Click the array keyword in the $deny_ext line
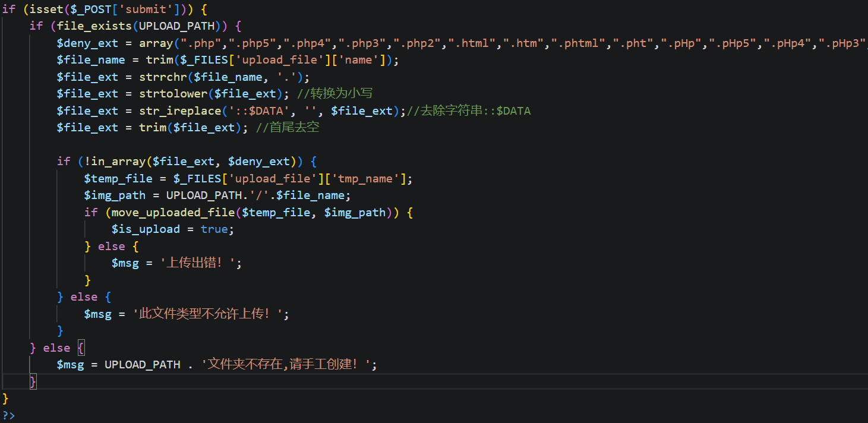Viewport: 868px width, 423px height. (156, 43)
